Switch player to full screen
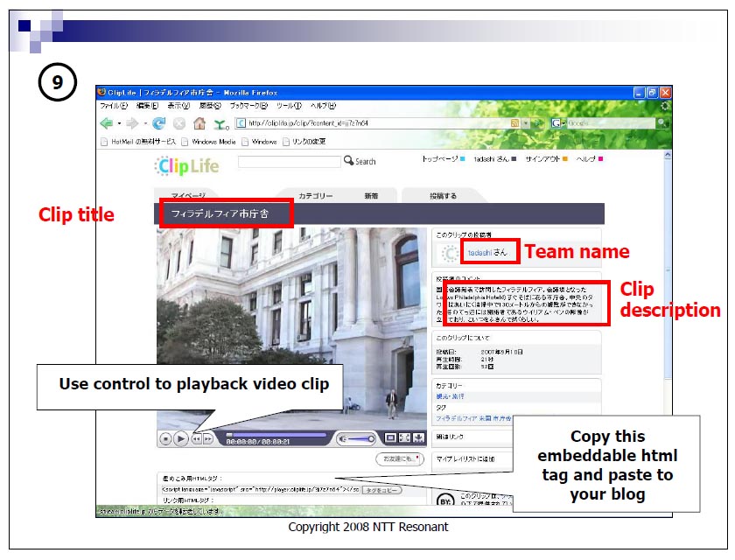Image resolution: width=735 pixels, height=560 pixels. [x=404, y=437]
